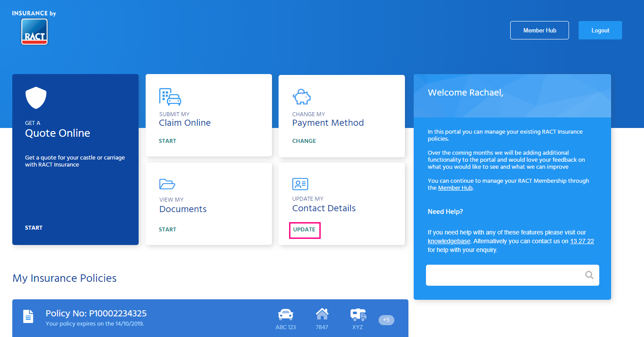Click the policy document icon
This screenshot has height=337, width=644.
coord(28,316)
